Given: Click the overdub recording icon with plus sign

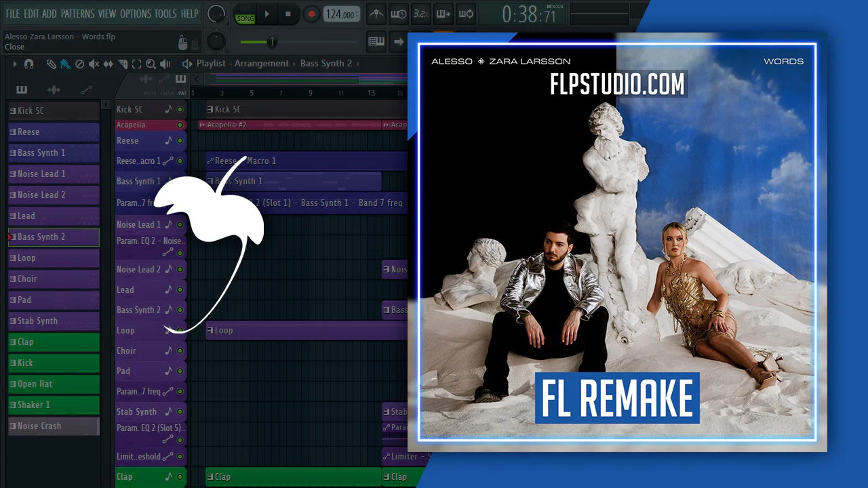Looking at the screenshot, I should pyautogui.click(x=443, y=14).
